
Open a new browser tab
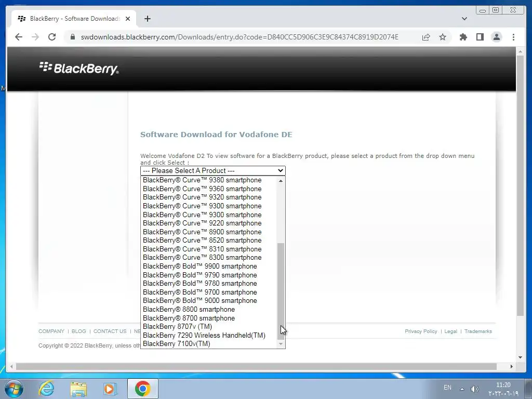[x=147, y=19]
